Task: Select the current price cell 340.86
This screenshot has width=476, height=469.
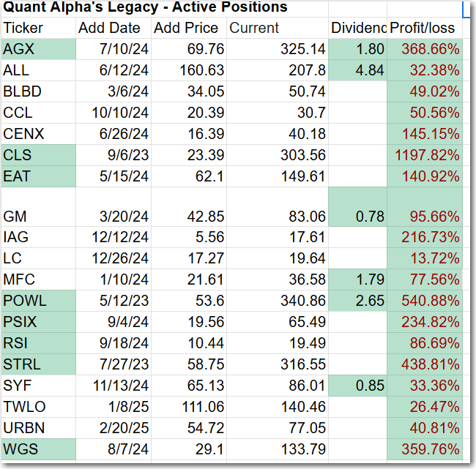Action: tap(278, 302)
